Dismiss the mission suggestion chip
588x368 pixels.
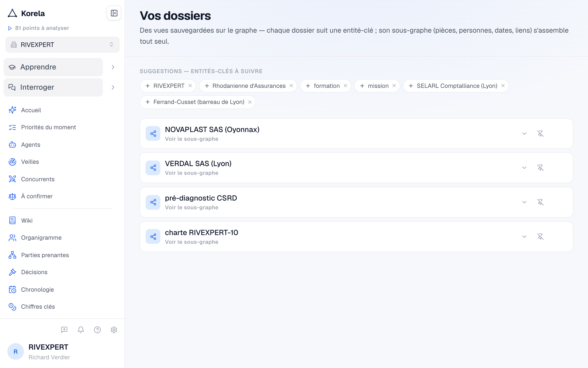(394, 86)
